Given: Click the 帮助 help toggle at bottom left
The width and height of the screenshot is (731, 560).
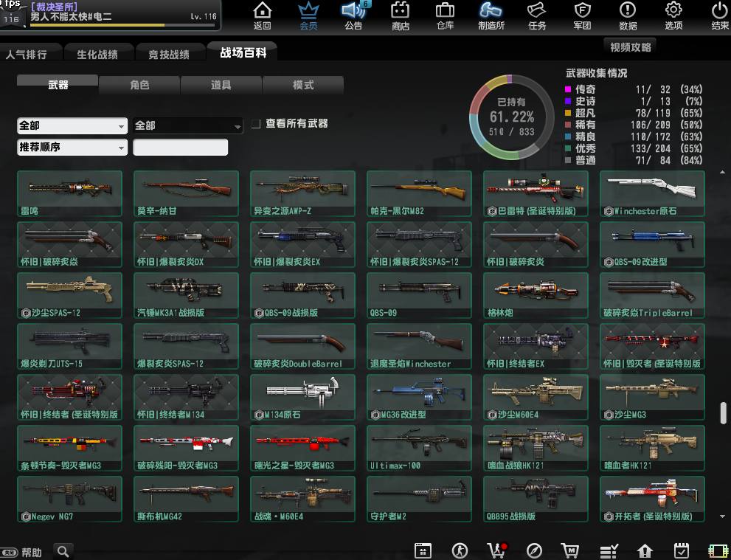Looking at the screenshot, I should tap(21, 553).
